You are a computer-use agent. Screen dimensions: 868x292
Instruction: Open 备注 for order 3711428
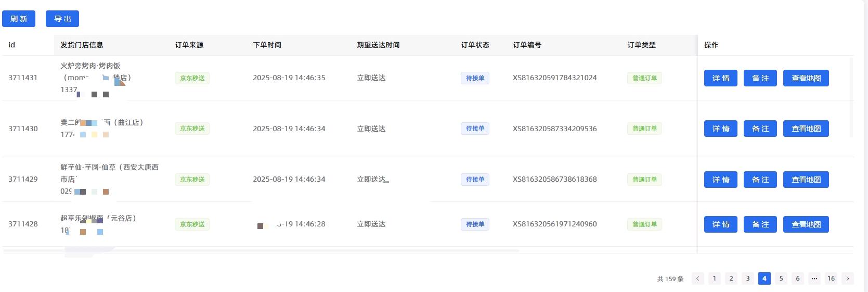point(760,224)
